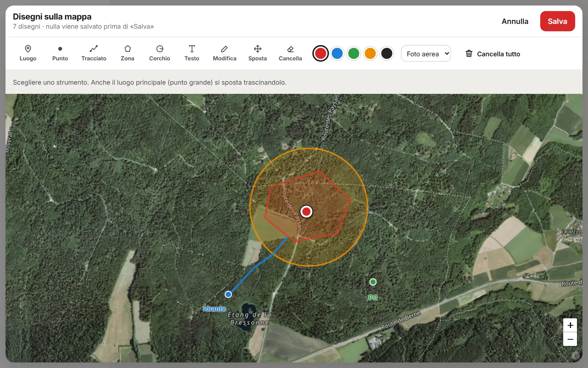The image size is (588, 368).
Task: Click the PC text label on map
Action: coord(373,297)
